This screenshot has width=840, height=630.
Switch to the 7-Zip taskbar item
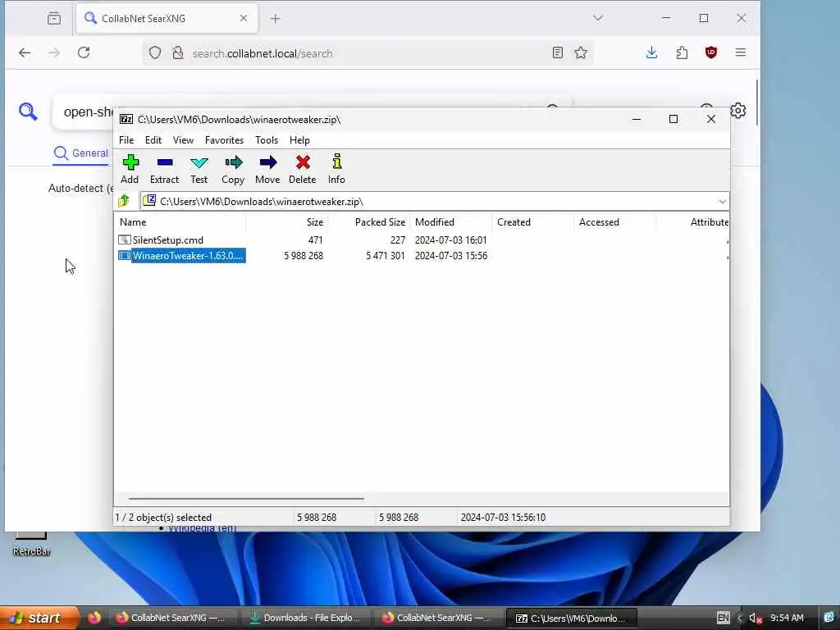pyautogui.click(x=571, y=619)
